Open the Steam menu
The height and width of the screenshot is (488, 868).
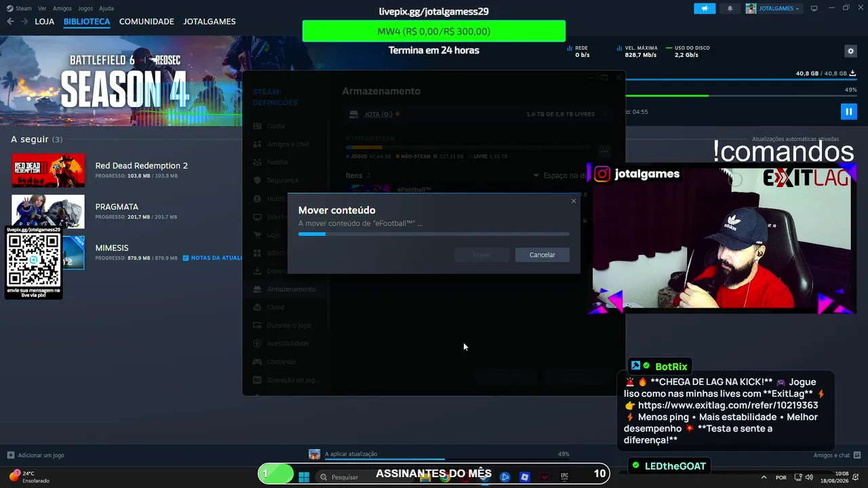(x=19, y=8)
